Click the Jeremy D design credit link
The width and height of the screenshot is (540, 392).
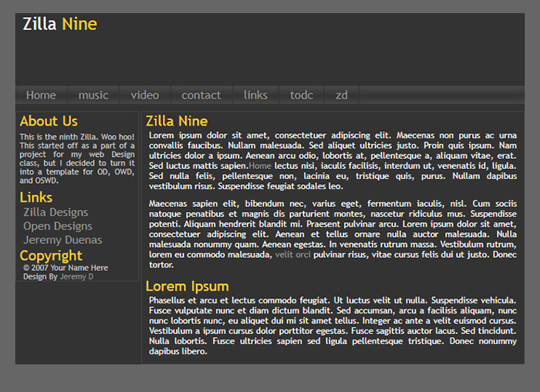[x=77, y=276]
